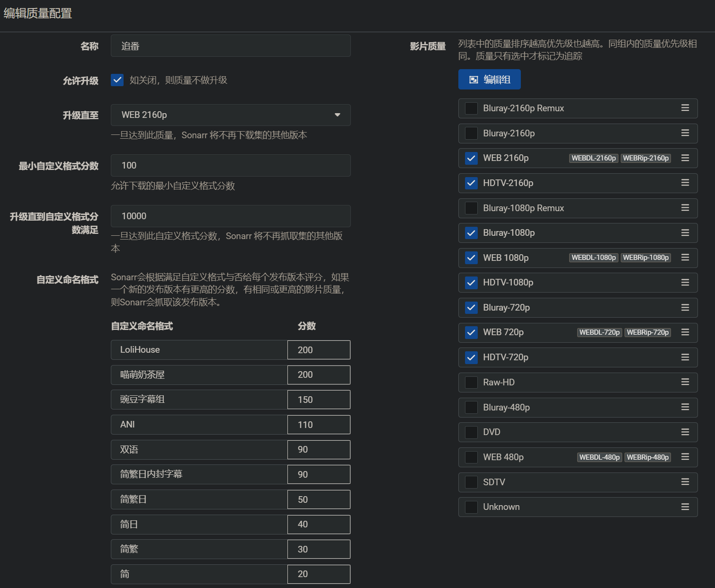Uncheck the HDTV-1080p quality
This screenshot has width=715, height=588.
tap(471, 283)
